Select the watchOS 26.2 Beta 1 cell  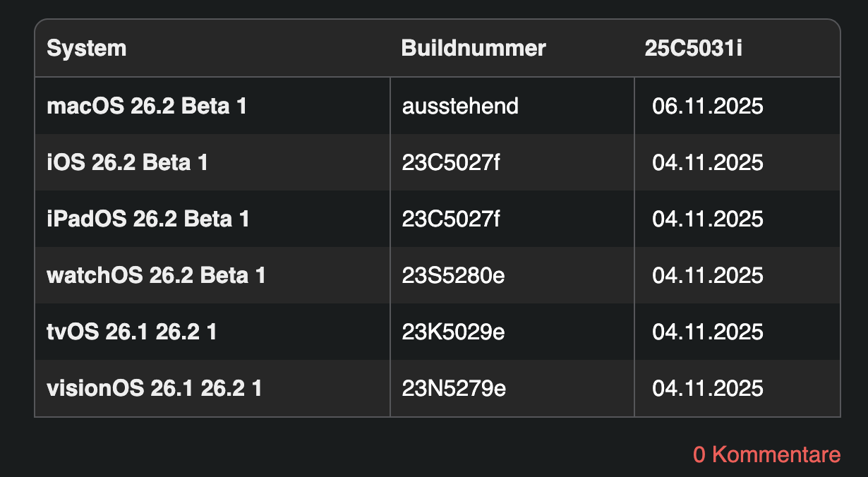click(x=156, y=275)
